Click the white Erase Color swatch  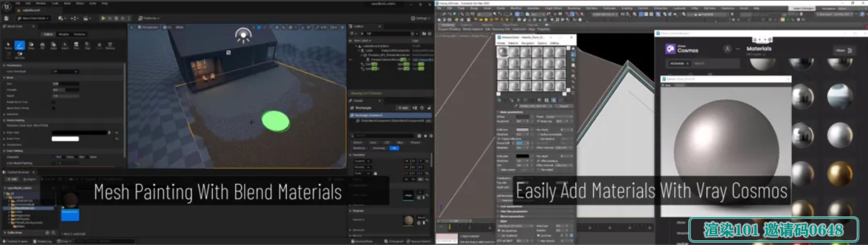click(65, 138)
